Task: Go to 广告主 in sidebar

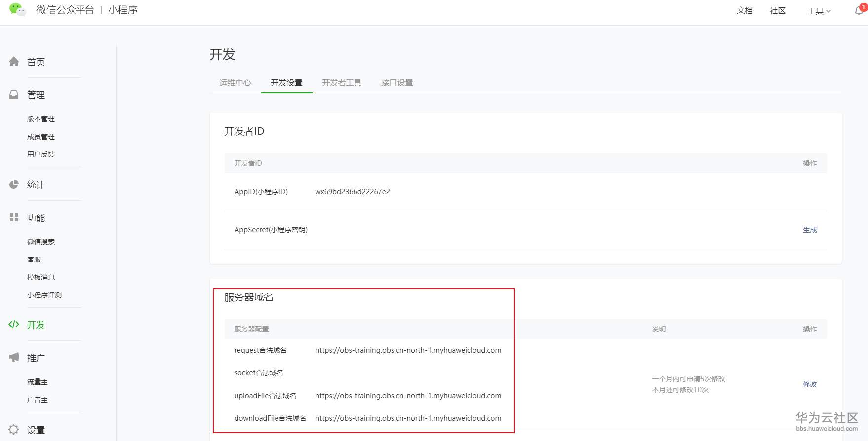Action: point(38,400)
